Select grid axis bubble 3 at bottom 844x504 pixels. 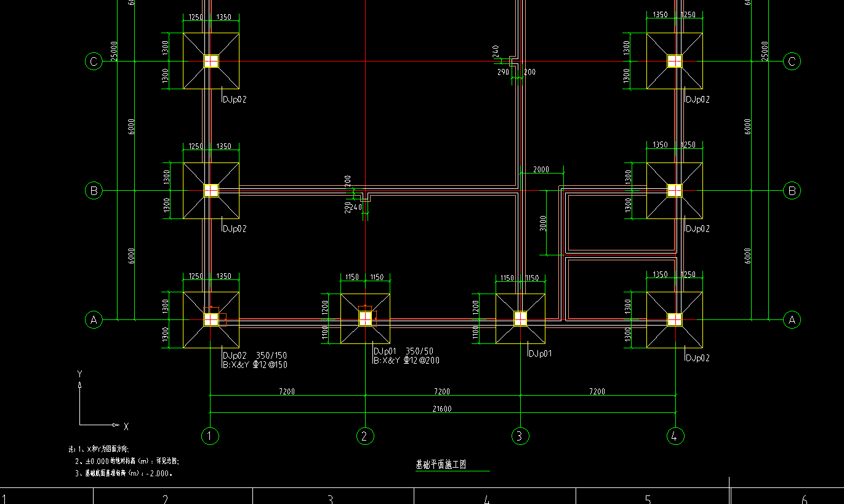520,436
